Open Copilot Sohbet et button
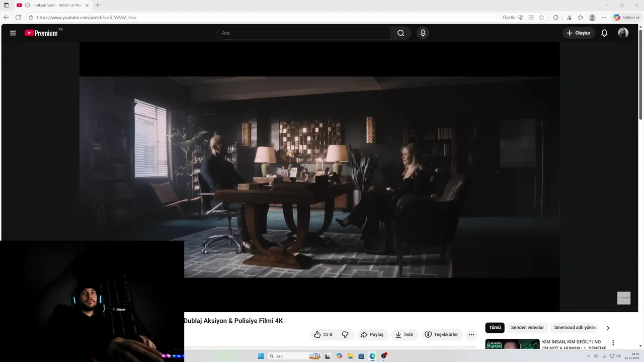Viewport: 644px width, 362px height. (x=626, y=18)
